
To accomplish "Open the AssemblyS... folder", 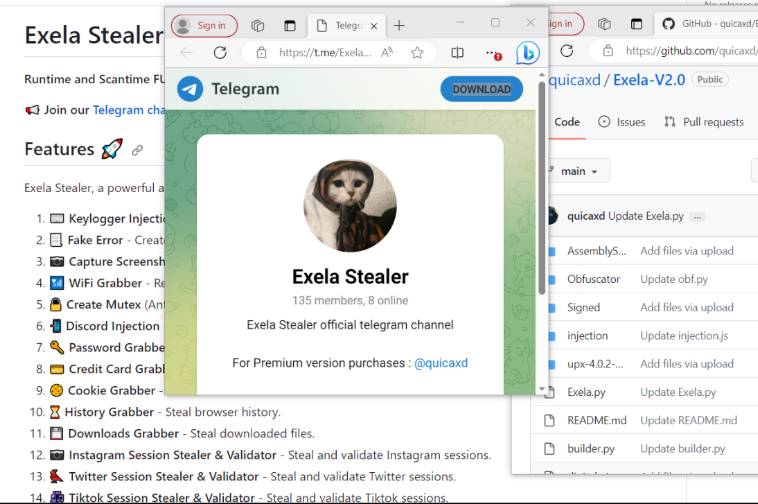I will tap(597, 251).
